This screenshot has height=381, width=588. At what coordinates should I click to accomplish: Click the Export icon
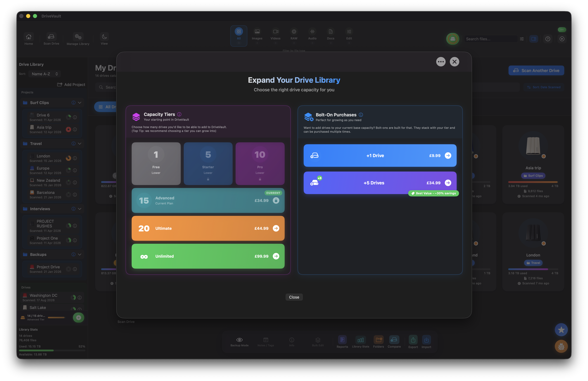coord(413,340)
